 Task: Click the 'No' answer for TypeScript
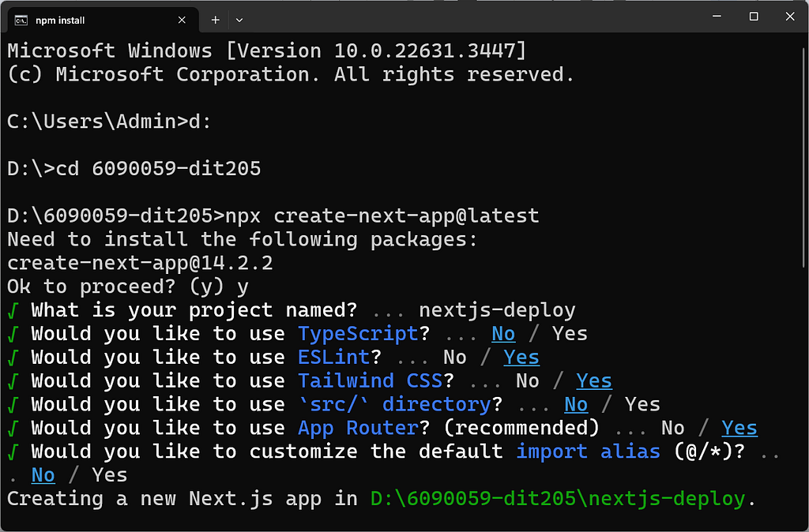pyautogui.click(x=503, y=334)
